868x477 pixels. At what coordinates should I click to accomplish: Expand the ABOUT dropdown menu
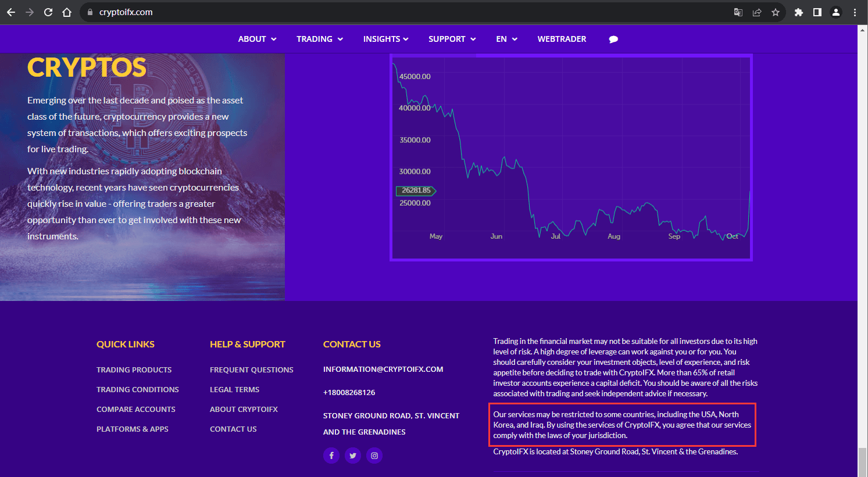click(258, 39)
